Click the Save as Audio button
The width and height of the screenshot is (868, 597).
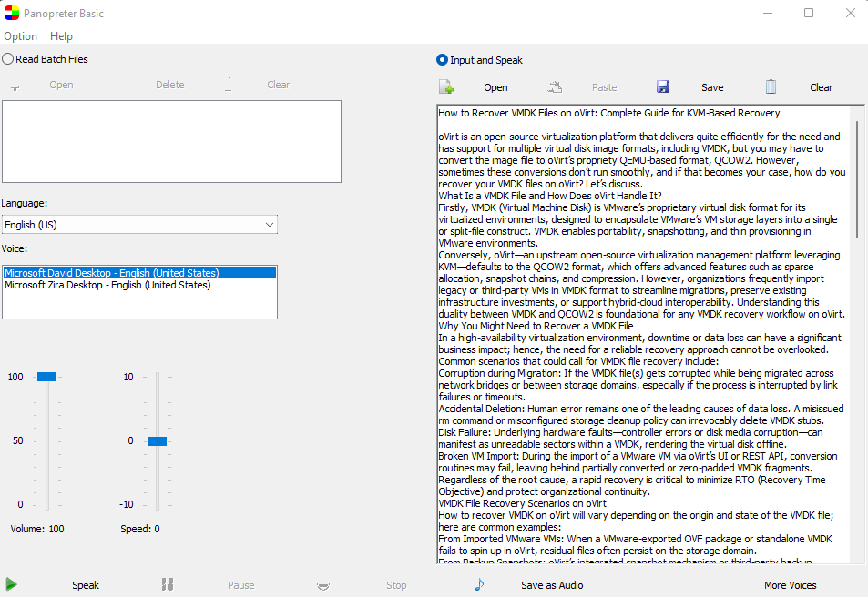pyautogui.click(x=552, y=585)
